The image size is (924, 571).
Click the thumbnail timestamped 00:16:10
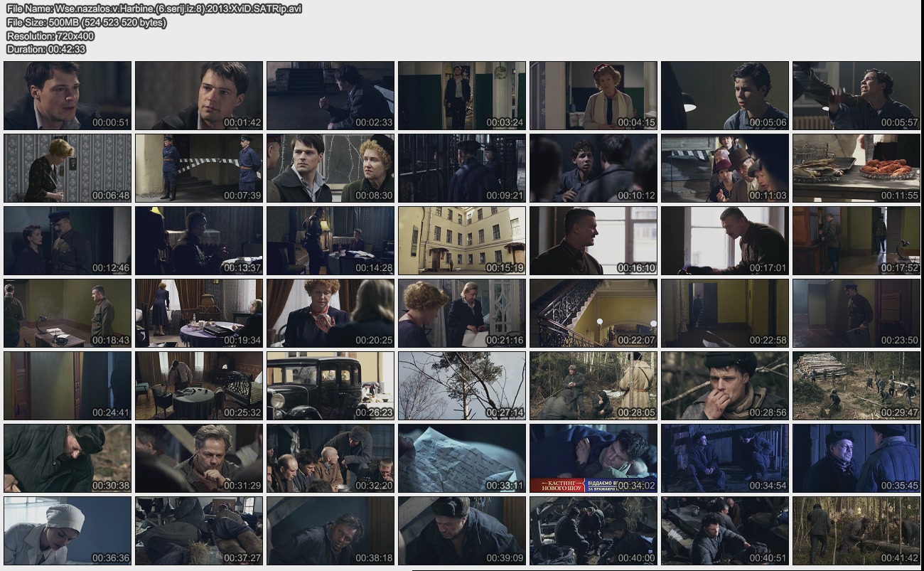coord(593,240)
